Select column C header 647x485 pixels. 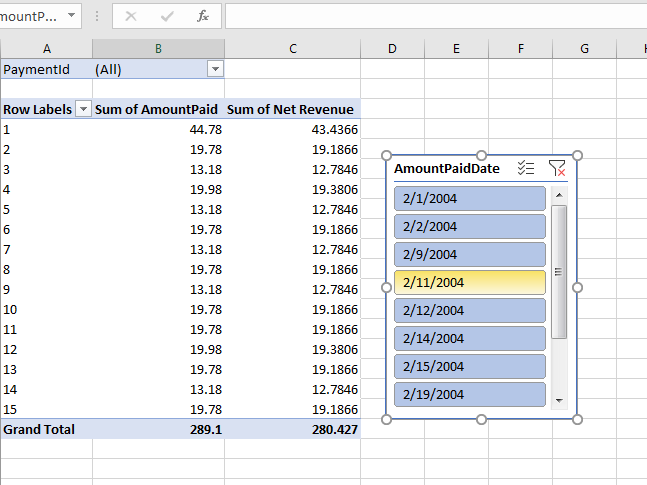pos(293,49)
